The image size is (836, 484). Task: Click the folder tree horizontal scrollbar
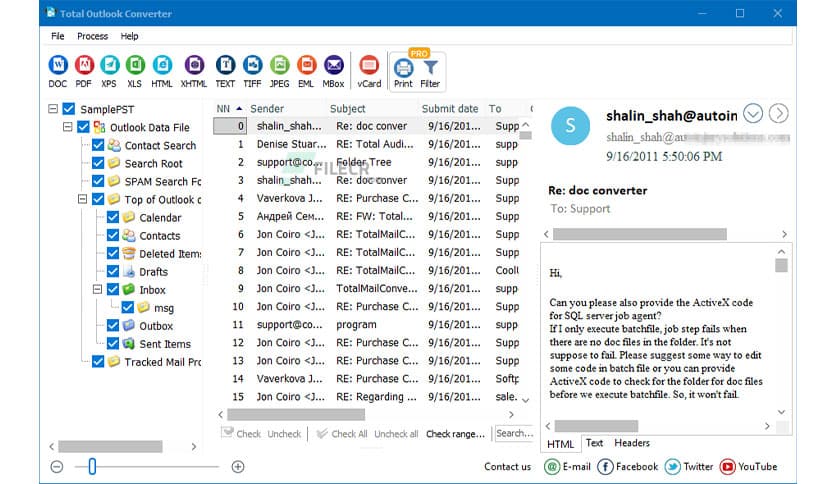tap(110, 447)
